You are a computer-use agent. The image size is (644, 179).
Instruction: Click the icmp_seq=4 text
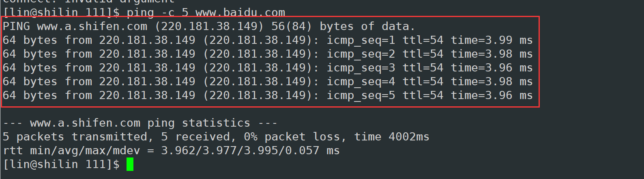pyautogui.click(x=361, y=82)
